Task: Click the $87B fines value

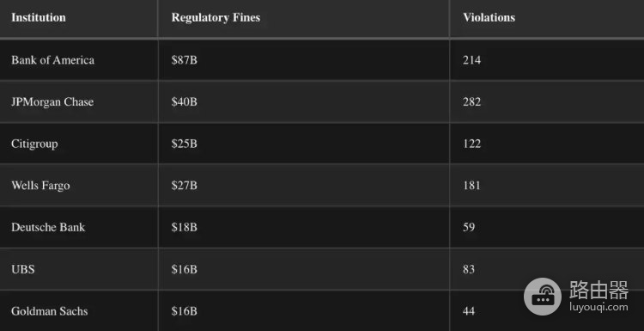Action: coord(184,60)
